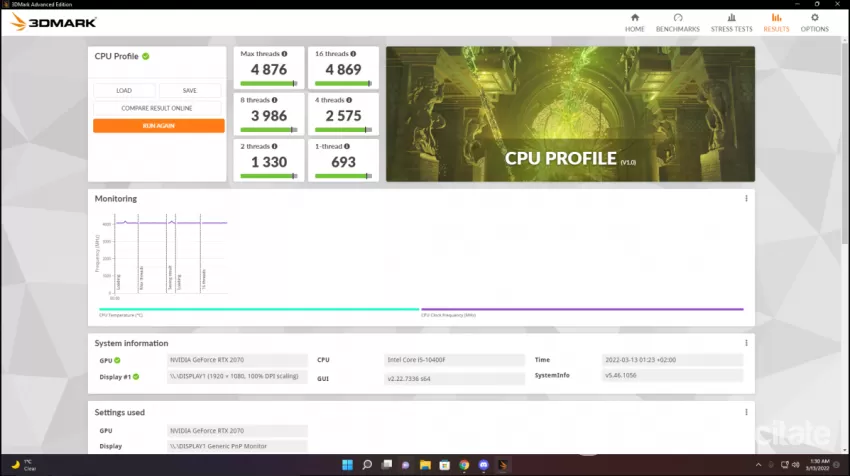Click the 4 threads info icon

coord(349,100)
